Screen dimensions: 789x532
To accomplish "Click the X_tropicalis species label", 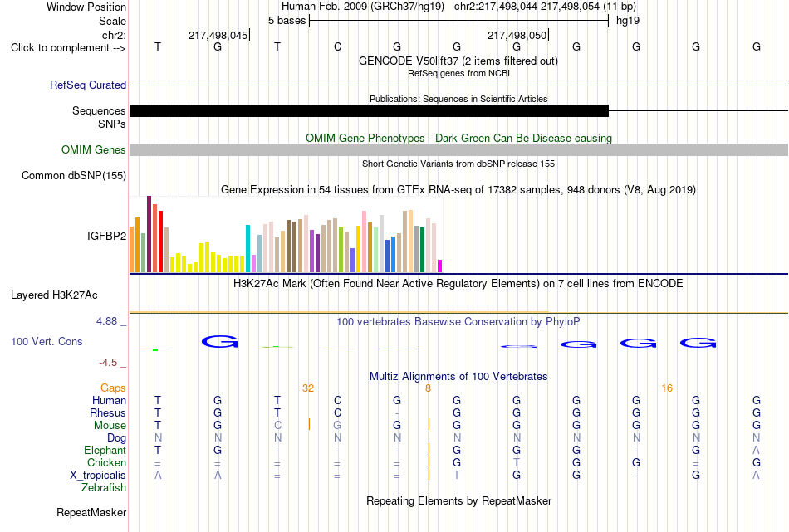I will (x=98, y=476).
